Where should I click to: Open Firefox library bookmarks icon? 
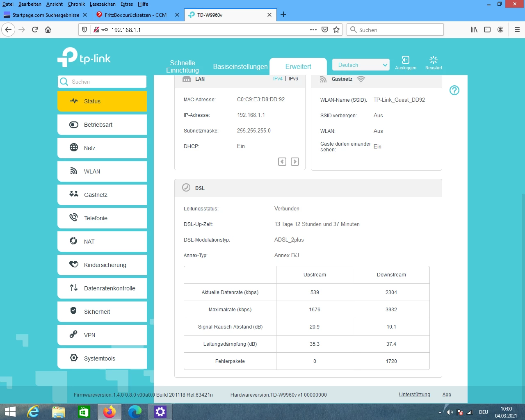pyautogui.click(x=474, y=30)
